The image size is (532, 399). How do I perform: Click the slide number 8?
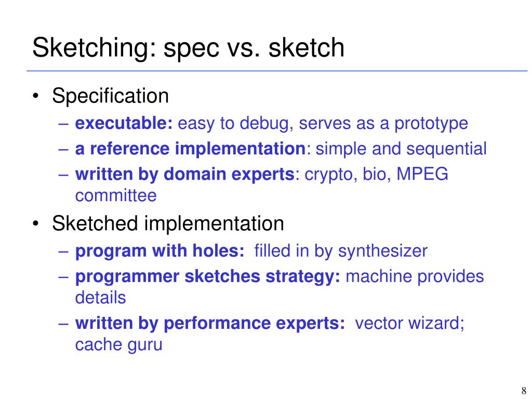524,391
